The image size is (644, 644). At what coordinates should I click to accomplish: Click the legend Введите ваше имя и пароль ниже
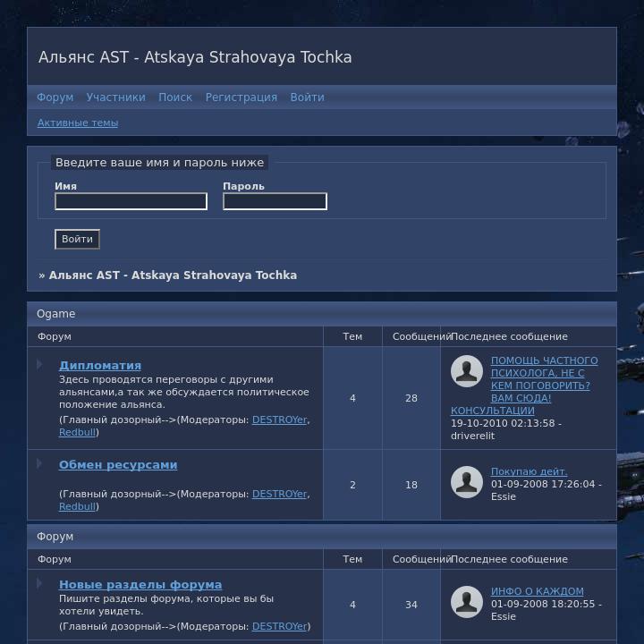coord(160,163)
